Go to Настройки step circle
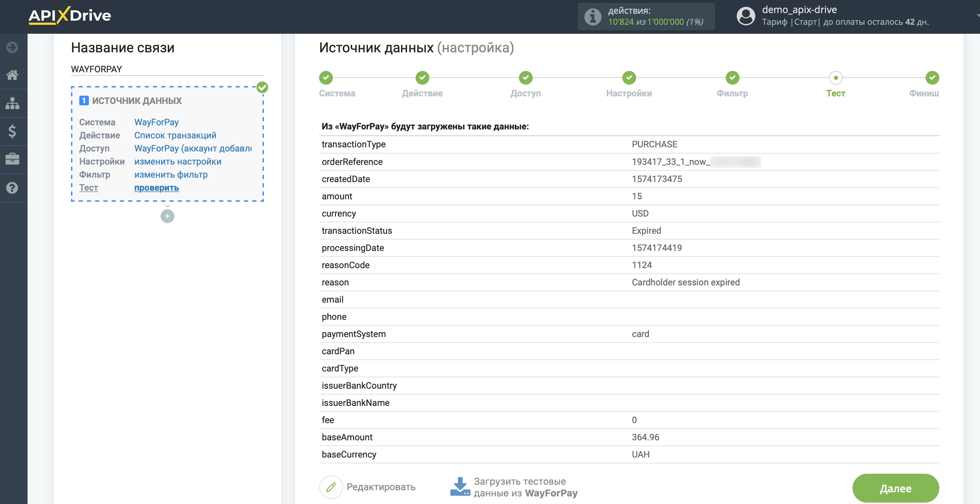Screen dimensions: 980x504 point(629,77)
